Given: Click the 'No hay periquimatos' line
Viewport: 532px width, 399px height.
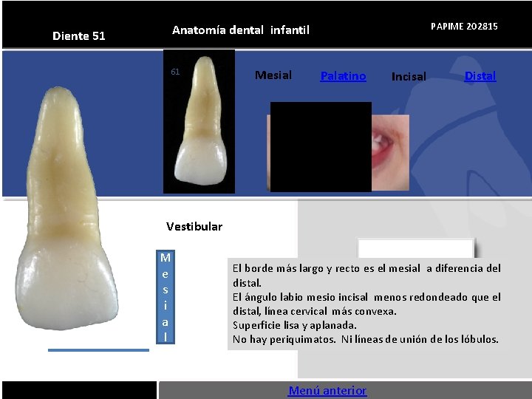Looking at the screenshot, I should (x=366, y=339).
